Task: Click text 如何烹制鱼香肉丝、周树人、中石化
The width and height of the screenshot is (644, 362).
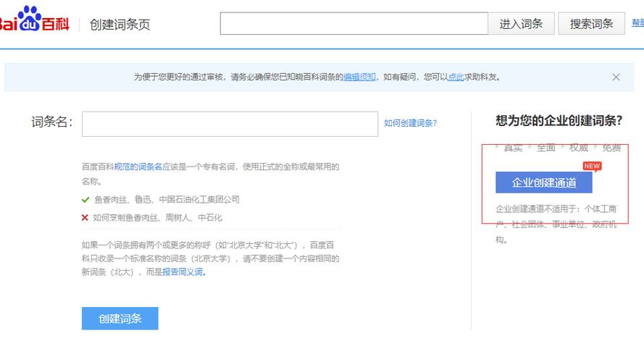Action: [x=158, y=217]
